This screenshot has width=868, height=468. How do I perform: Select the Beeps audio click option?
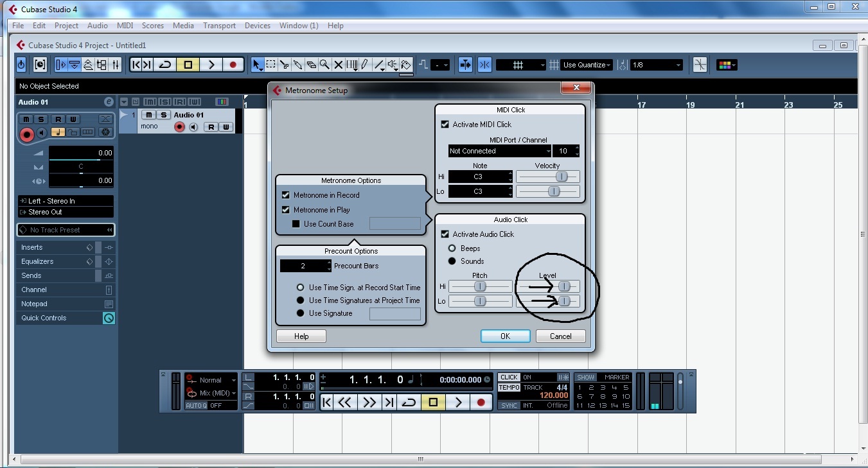452,248
